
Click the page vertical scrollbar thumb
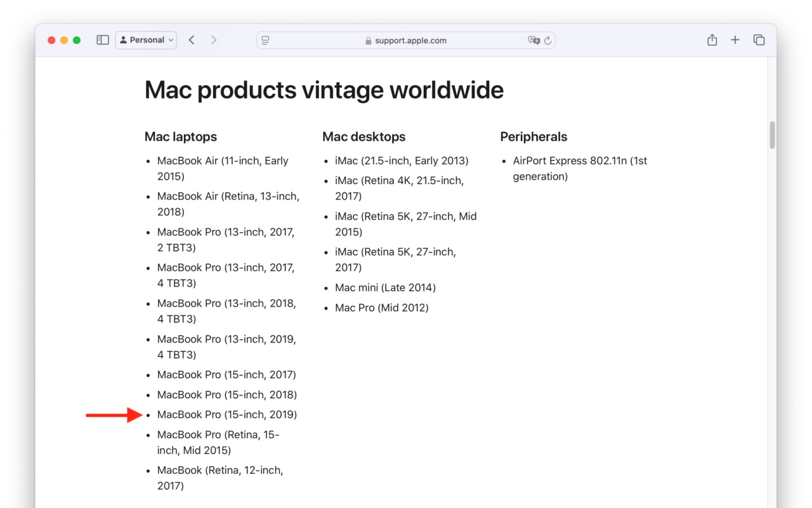(x=772, y=135)
